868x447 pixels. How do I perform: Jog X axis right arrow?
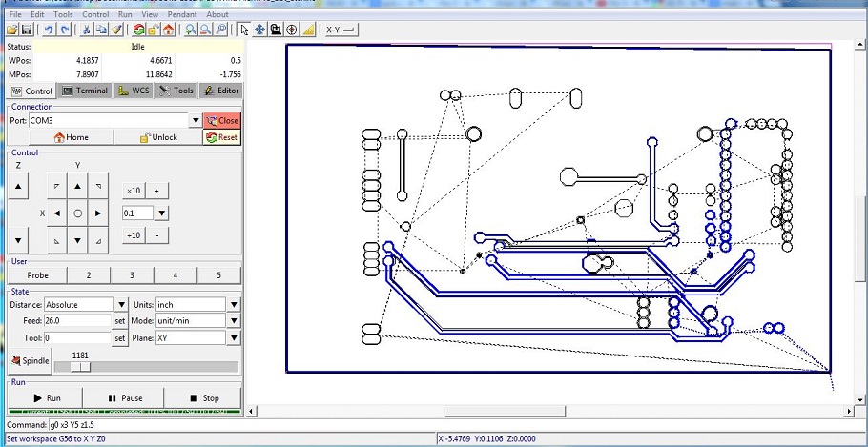tap(98, 213)
